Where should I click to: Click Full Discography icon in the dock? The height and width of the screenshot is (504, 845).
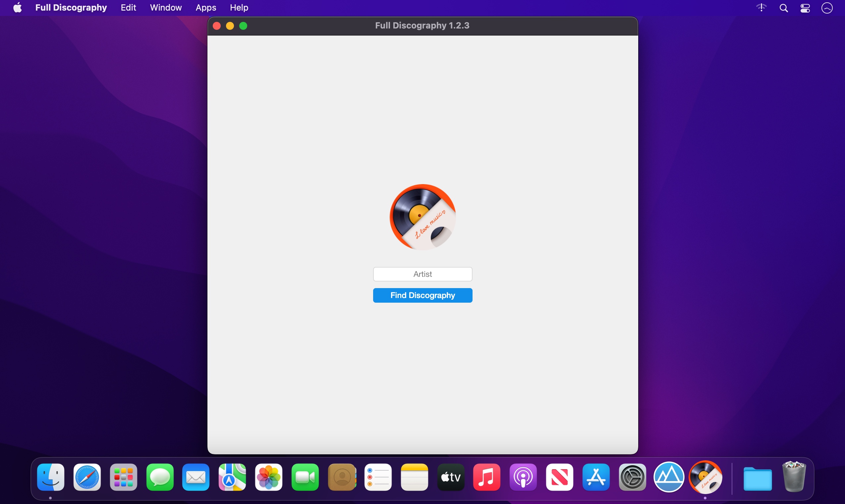point(705,477)
